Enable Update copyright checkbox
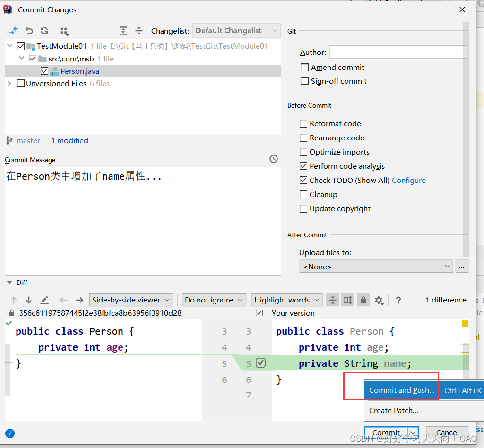 [x=303, y=208]
